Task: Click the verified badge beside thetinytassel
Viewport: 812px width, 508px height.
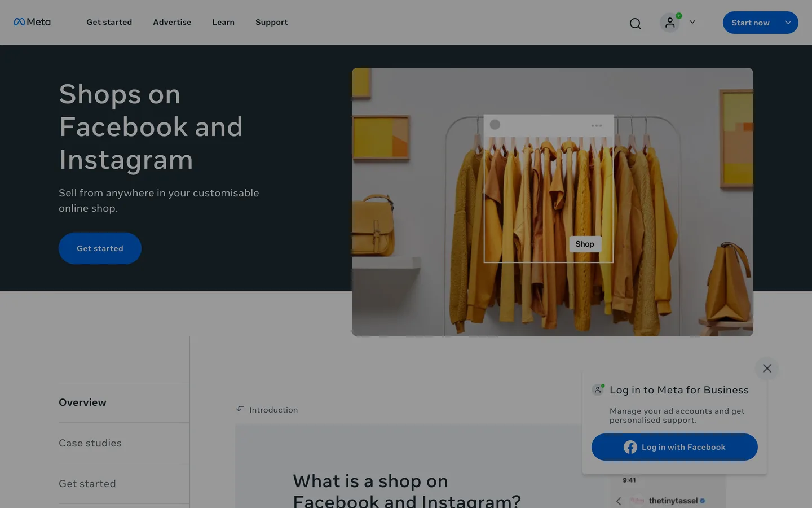Action: [x=703, y=501]
